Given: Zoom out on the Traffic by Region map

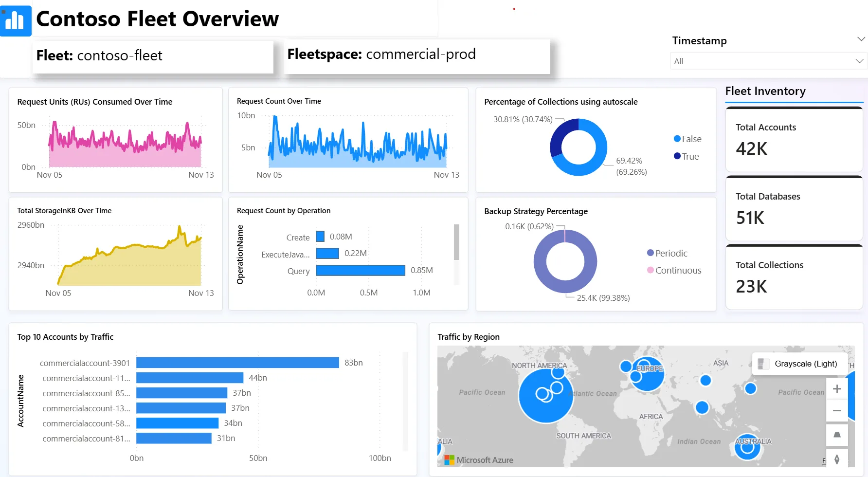Looking at the screenshot, I should pos(837,411).
